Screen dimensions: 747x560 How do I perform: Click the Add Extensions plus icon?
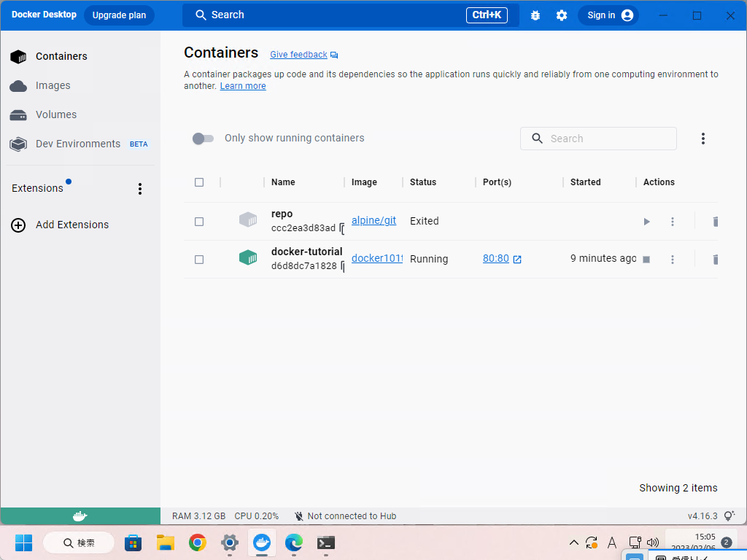click(18, 225)
